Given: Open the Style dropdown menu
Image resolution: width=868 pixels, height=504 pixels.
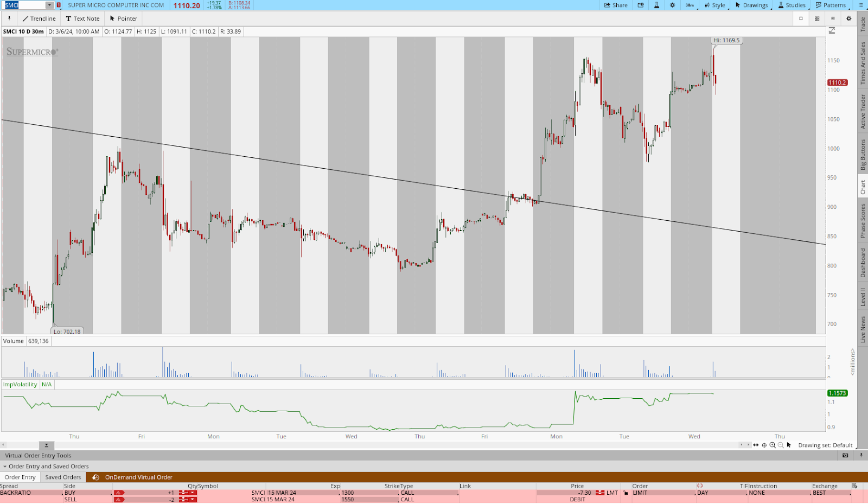Looking at the screenshot, I should pos(714,5).
